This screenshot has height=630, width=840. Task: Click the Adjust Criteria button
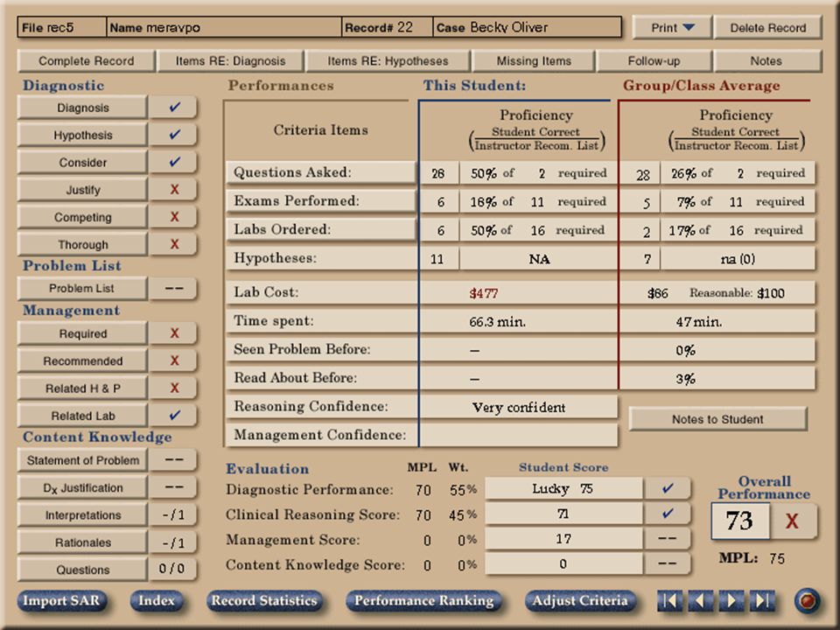(x=580, y=601)
